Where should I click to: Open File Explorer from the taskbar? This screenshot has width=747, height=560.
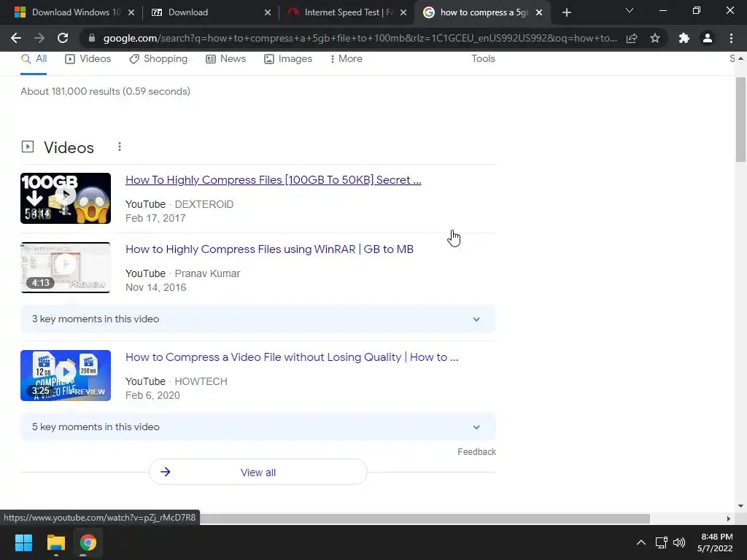(x=55, y=542)
